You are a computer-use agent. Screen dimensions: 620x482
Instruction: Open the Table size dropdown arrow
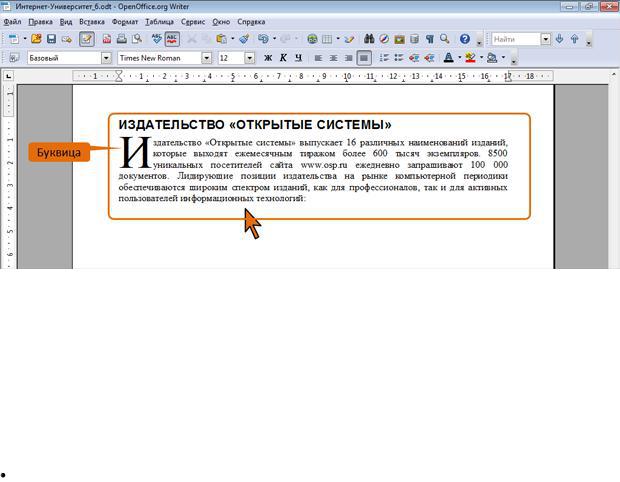[x=338, y=39]
